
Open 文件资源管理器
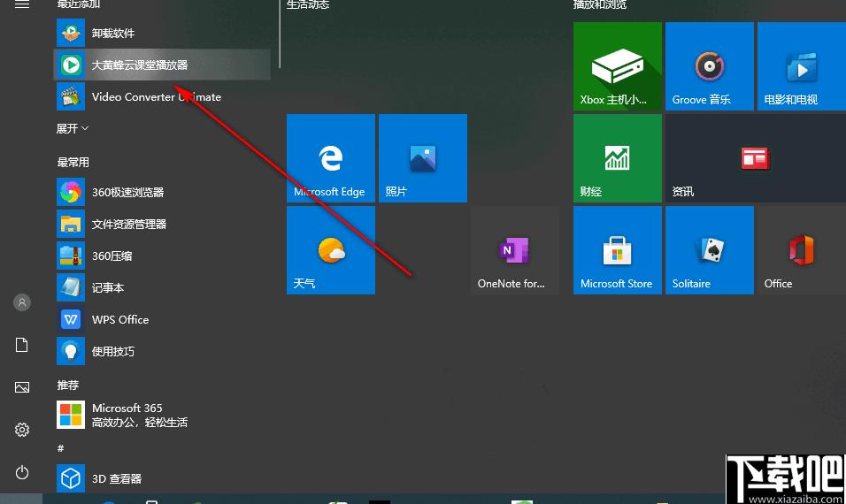[x=162, y=224]
